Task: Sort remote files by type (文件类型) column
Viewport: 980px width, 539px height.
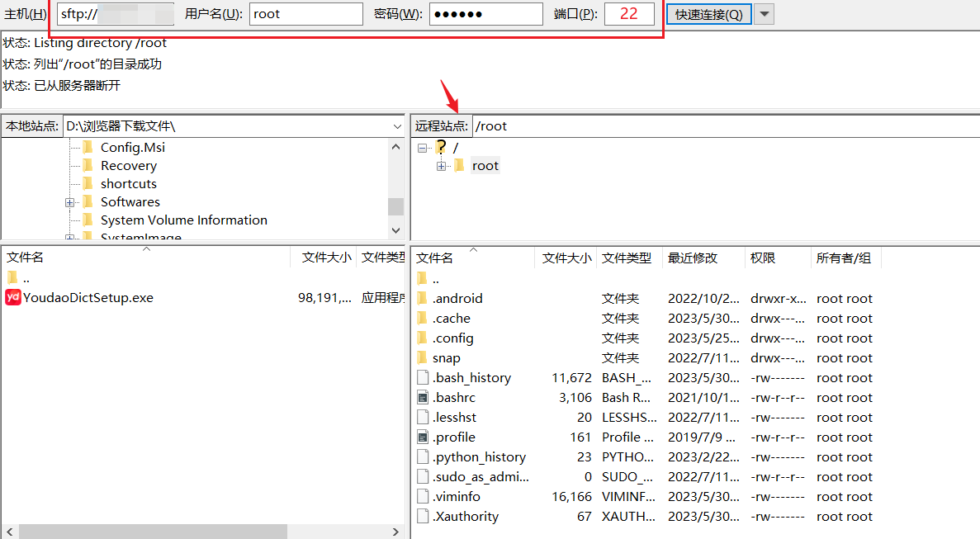Action: click(629, 258)
